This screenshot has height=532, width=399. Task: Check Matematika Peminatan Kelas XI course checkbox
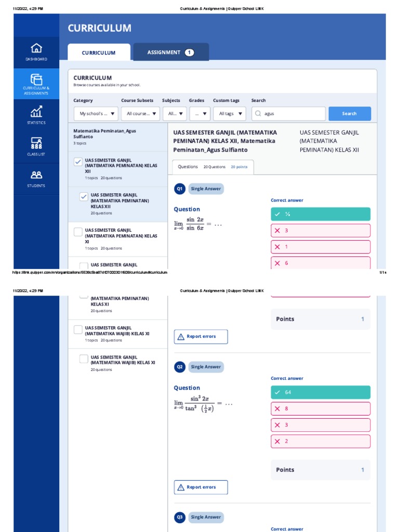tap(78, 232)
